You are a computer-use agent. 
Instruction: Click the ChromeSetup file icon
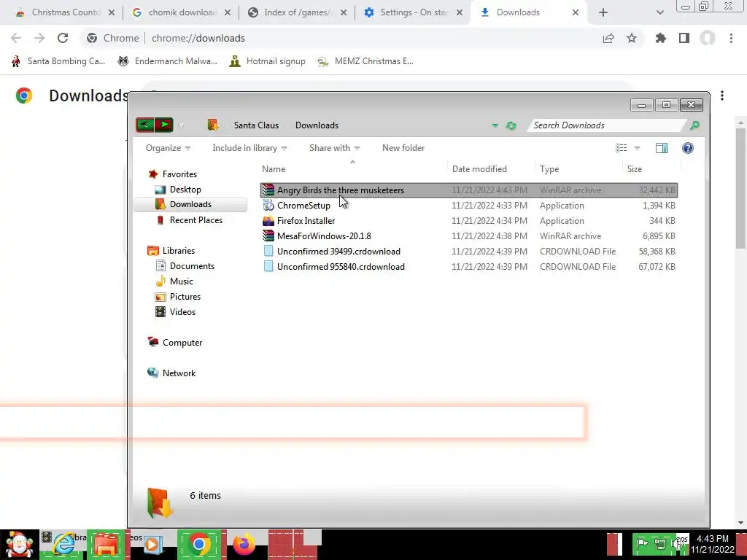point(268,205)
